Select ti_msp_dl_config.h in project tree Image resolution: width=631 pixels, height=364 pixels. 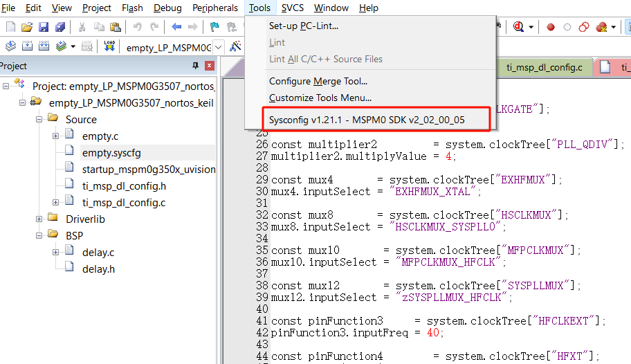pyautogui.click(x=124, y=186)
